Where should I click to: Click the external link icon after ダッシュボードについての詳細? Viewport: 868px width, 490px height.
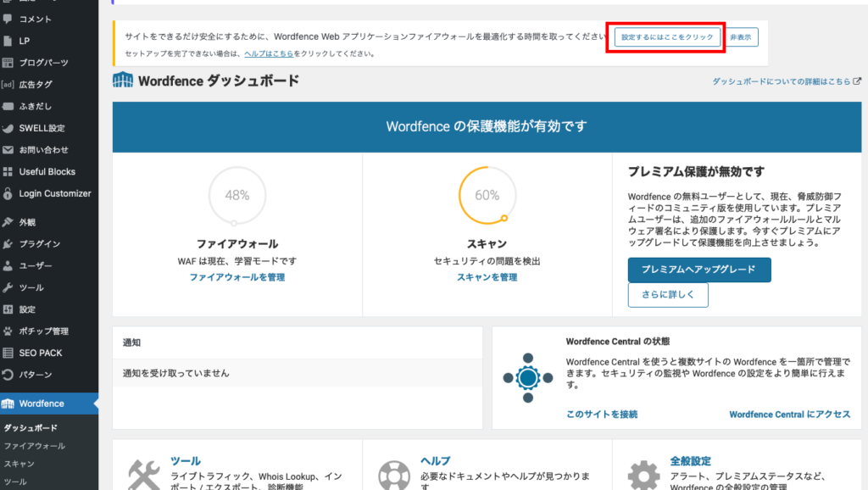857,81
